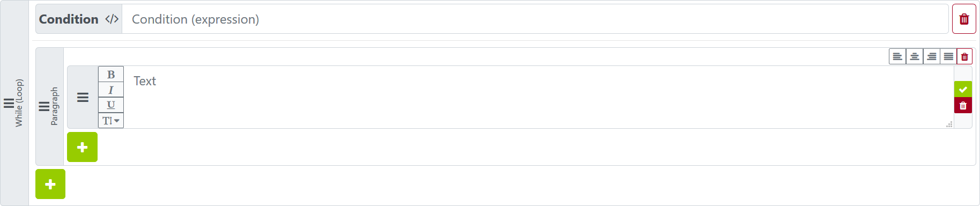Add new item inside the Paragraph

(x=82, y=147)
